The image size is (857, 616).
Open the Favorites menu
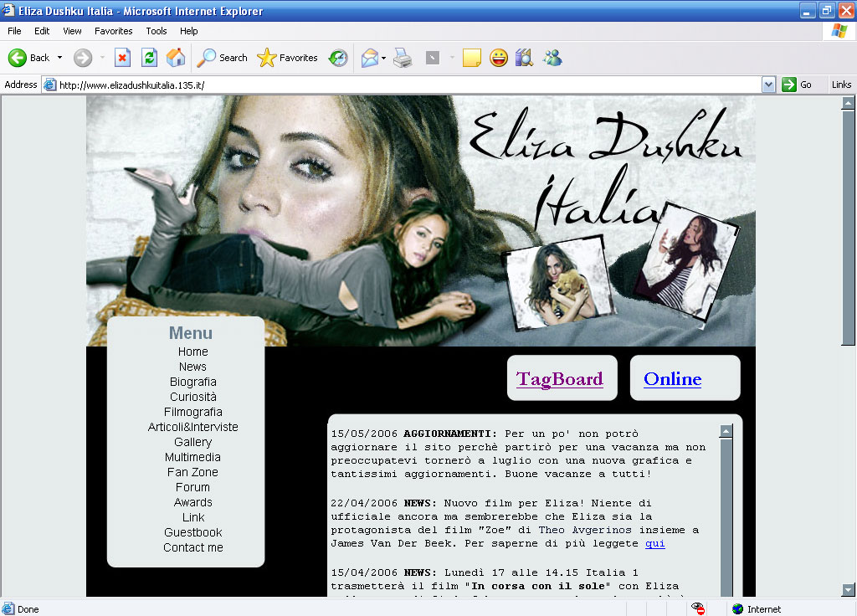[114, 31]
